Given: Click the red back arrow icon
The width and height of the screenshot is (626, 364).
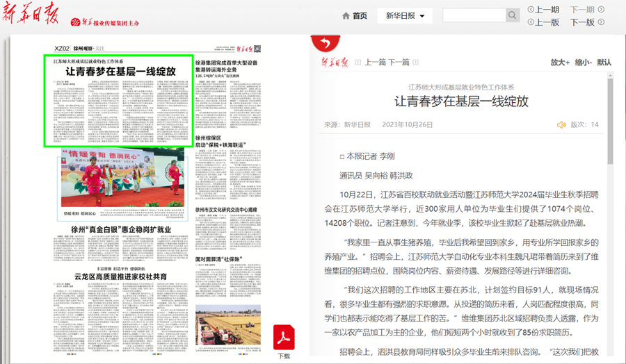Looking at the screenshot, I should (323, 44).
